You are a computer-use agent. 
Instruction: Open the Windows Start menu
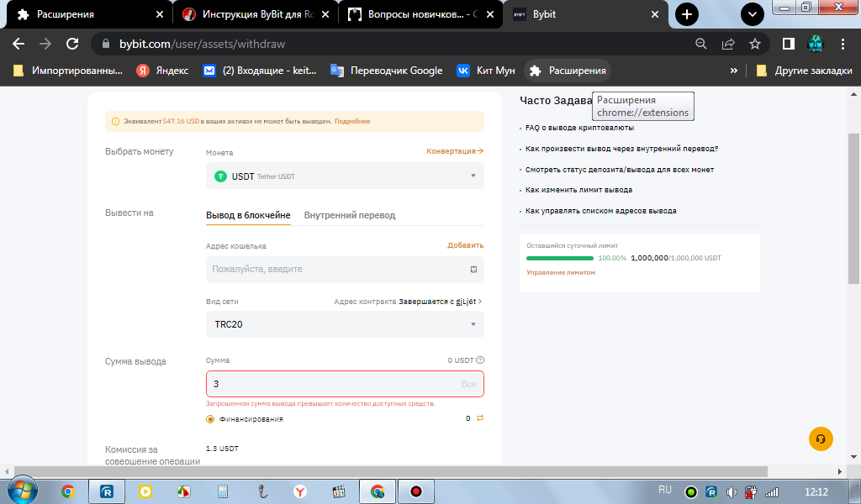[x=22, y=491]
